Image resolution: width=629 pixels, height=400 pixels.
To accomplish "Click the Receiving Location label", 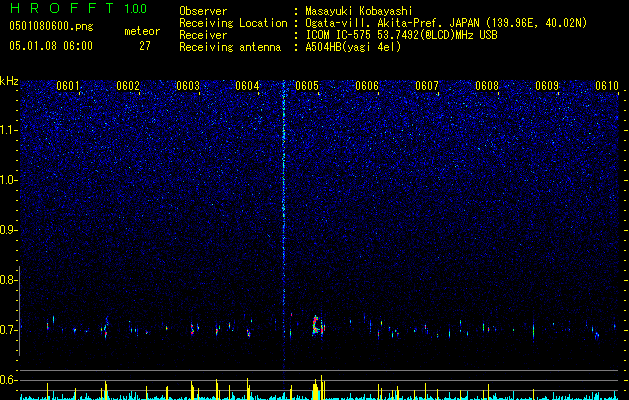I will [x=233, y=23].
